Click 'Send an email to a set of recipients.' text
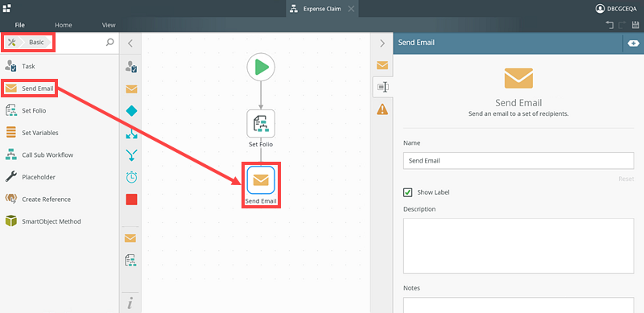The width and height of the screenshot is (644, 313). pos(518,113)
